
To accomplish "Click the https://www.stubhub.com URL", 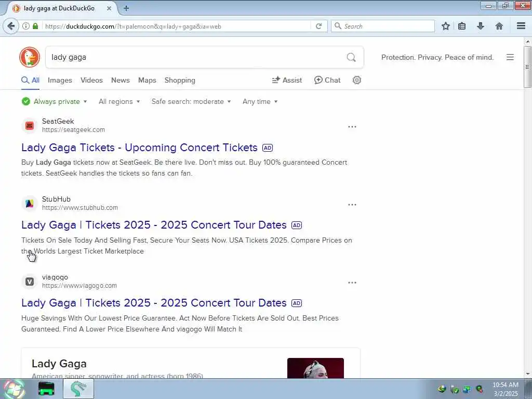I will [x=80, y=208].
